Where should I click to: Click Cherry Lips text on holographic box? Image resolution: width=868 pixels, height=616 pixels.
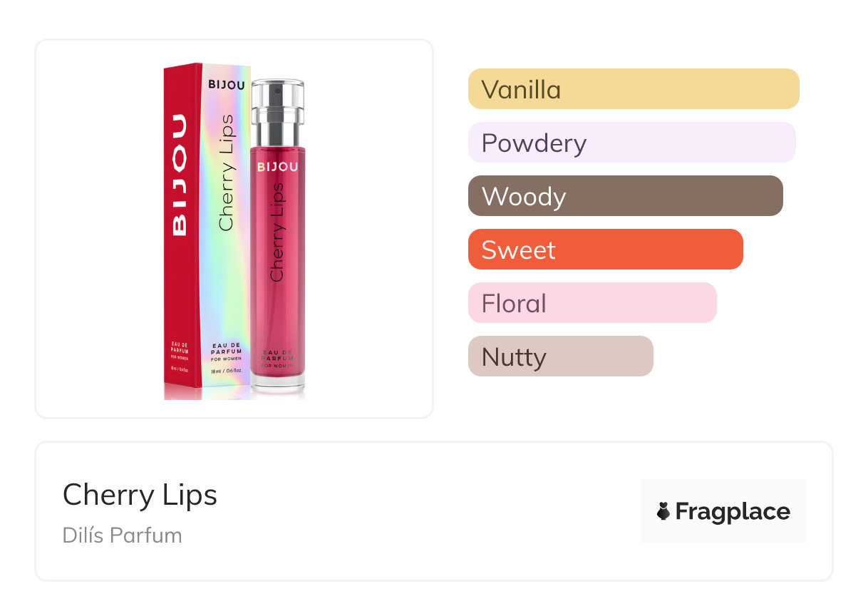pyautogui.click(x=226, y=173)
